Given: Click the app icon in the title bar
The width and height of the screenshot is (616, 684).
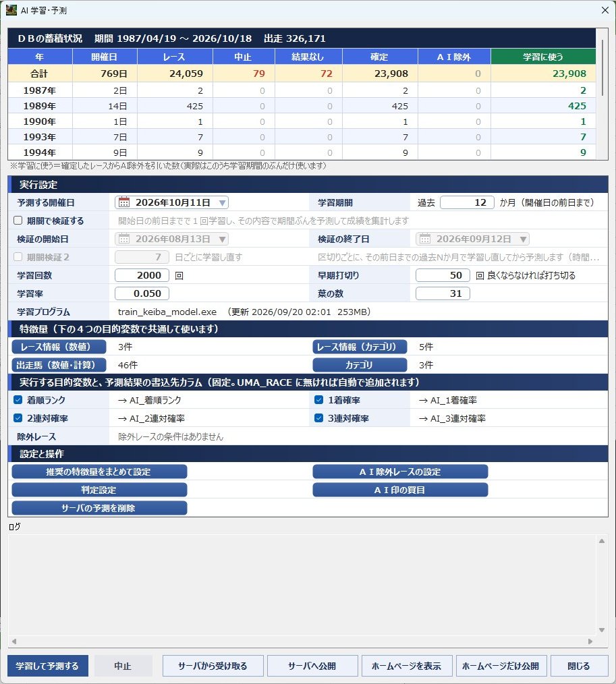Looking at the screenshot, I should [11, 9].
